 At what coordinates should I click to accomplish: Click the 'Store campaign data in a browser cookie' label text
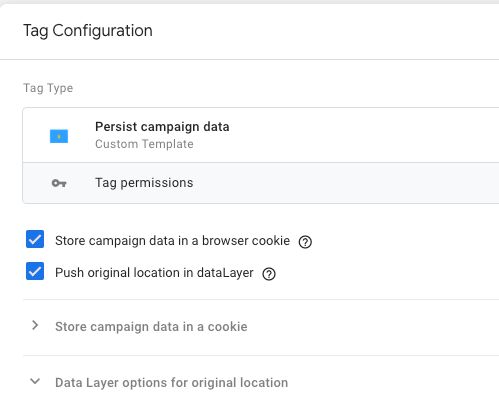pos(172,241)
